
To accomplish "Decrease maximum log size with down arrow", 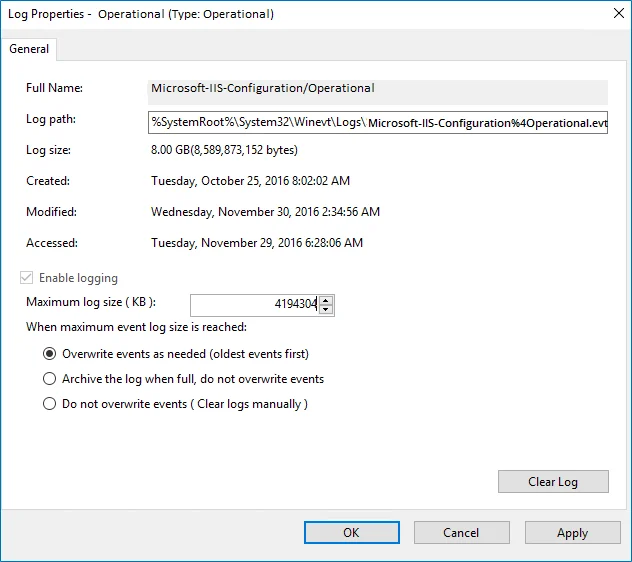I will click(x=326, y=310).
